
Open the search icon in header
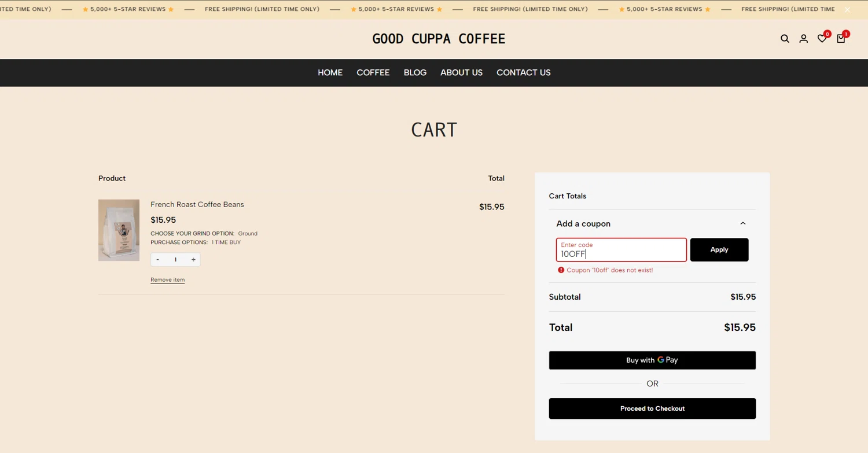[785, 39]
